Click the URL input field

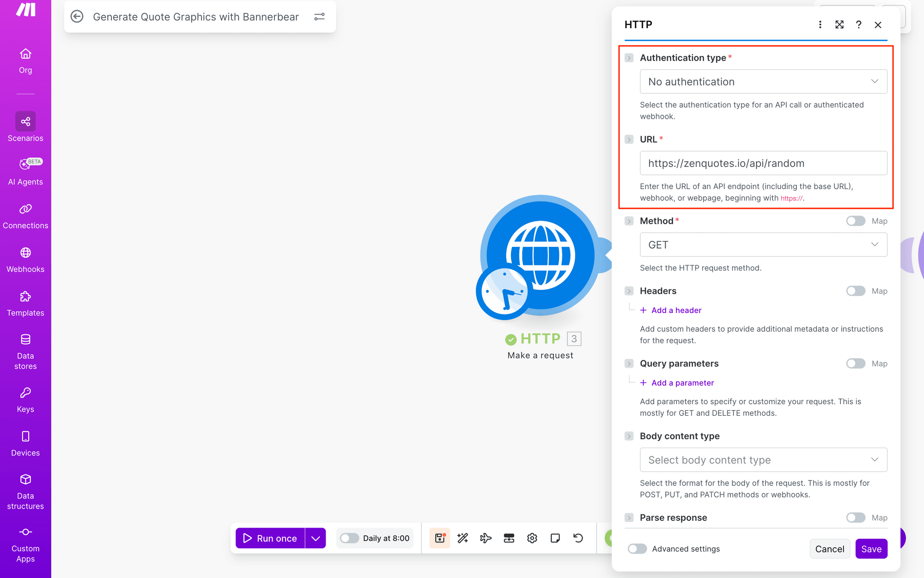point(763,163)
